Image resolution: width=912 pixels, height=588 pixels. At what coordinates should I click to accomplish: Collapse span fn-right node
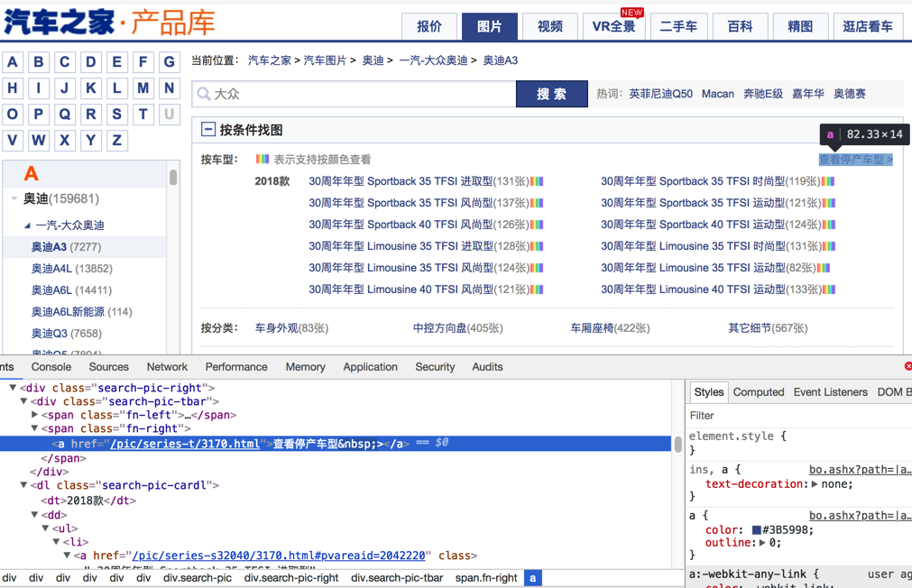pyautogui.click(x=35, y=428)
